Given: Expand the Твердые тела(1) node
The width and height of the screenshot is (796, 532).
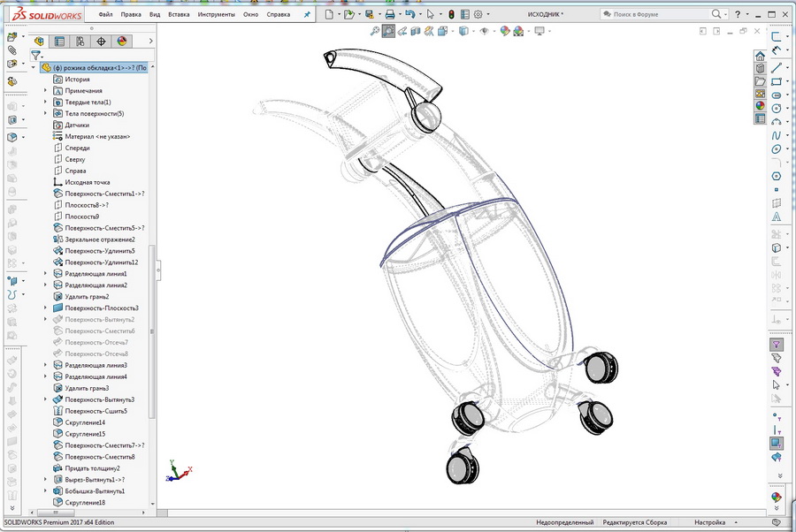Looking at the screenshot, I should 44,101.
